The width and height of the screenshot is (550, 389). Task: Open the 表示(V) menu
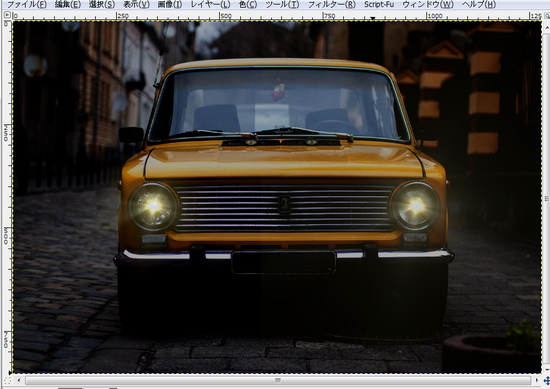[x=136, y=5]
